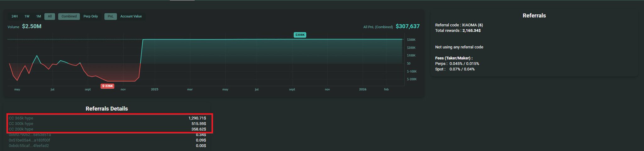Click the $308K peak marker

tap(300, 35)
